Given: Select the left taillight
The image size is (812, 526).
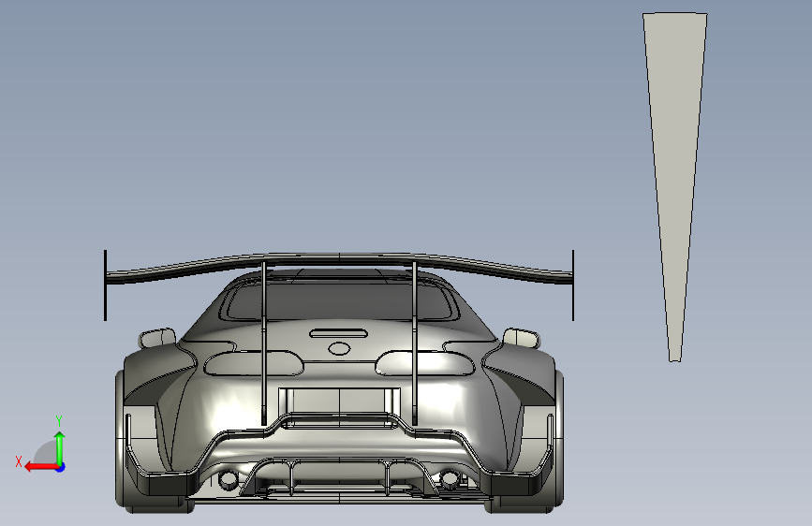Looking at the screenshot, I should pos(254,363).
